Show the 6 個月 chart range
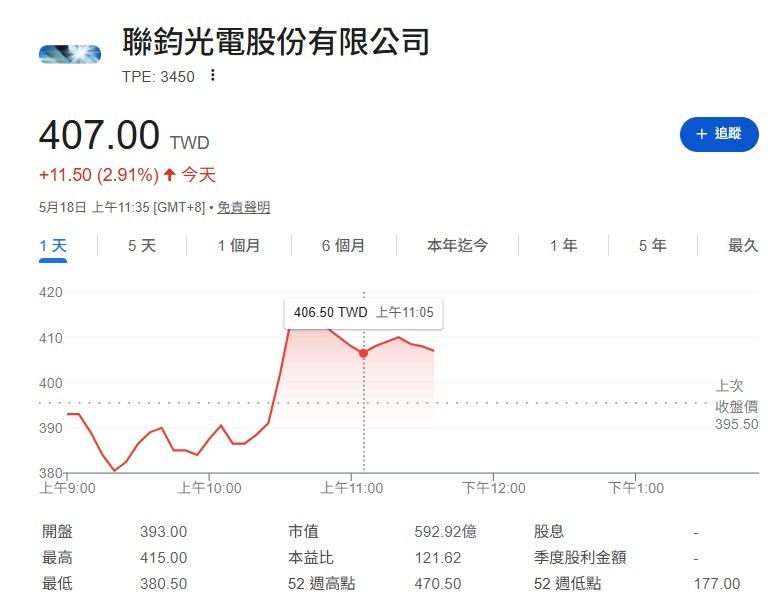Screen dimensions: 776x612 tap(343, 245)
